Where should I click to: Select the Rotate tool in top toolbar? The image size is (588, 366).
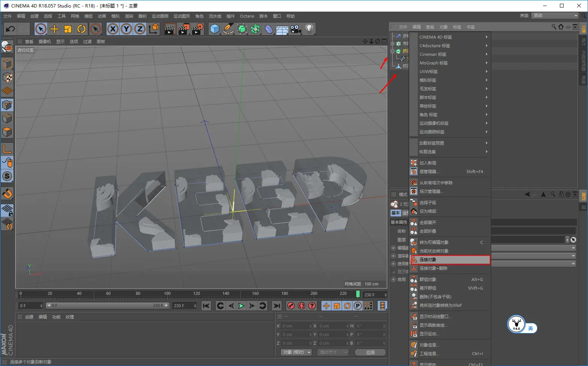coord(81,29)
